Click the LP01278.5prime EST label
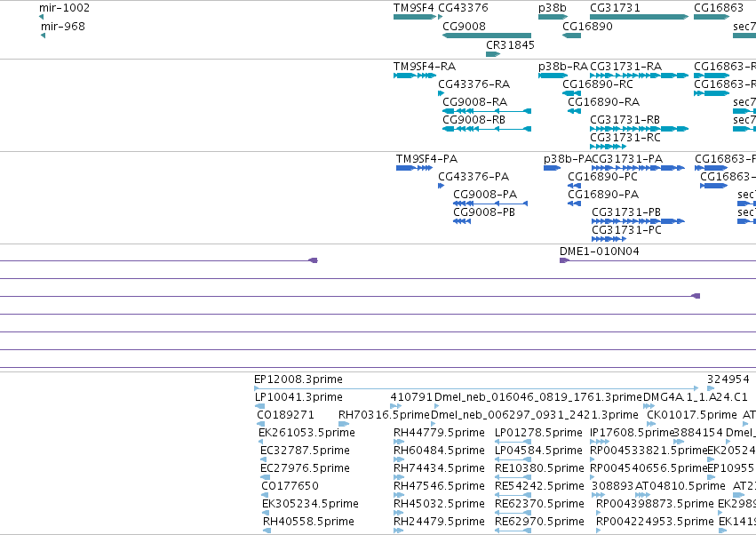This screenshot has height=535, width=756. (538, 433)
